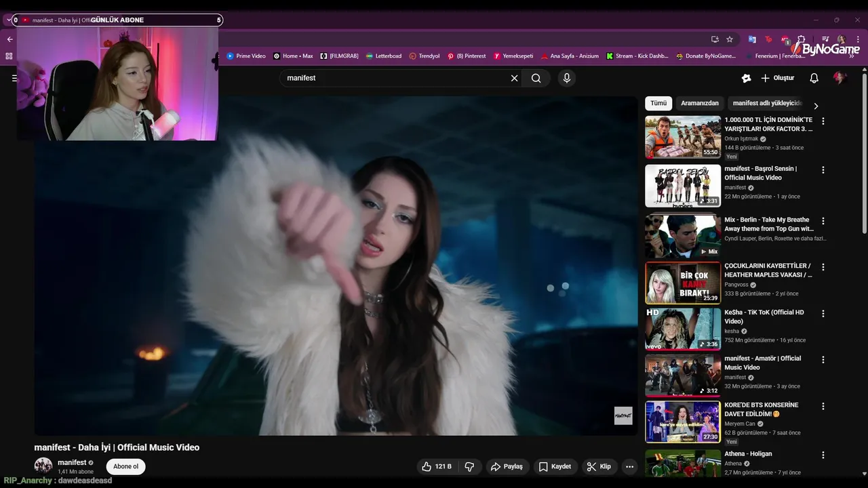Open Google Translate extension icon

(x=752, y=39)
